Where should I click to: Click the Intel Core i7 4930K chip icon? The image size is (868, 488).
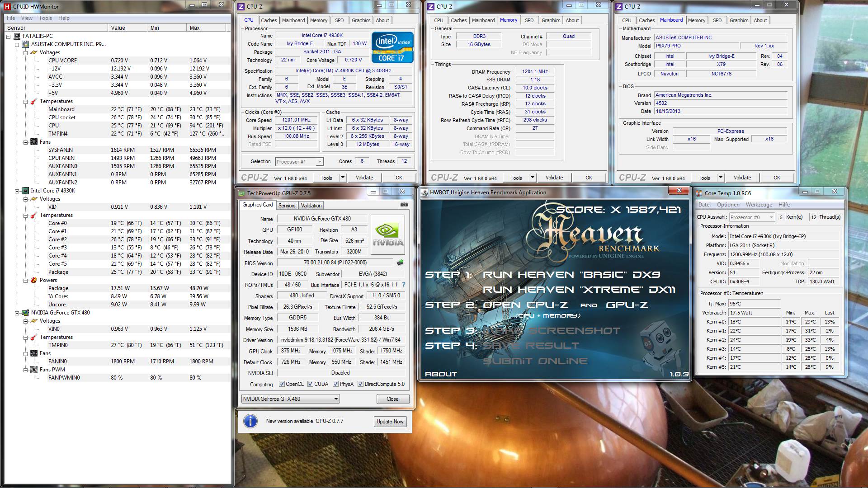(26, 191)
